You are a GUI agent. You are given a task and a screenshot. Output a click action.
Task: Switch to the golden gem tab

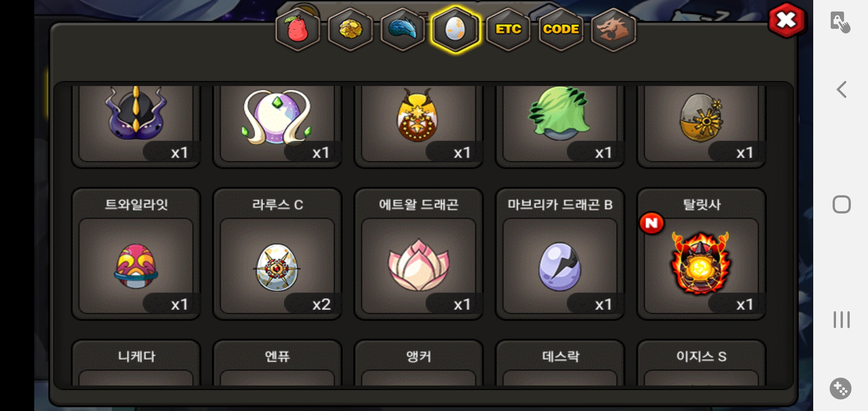pos(350,29)
